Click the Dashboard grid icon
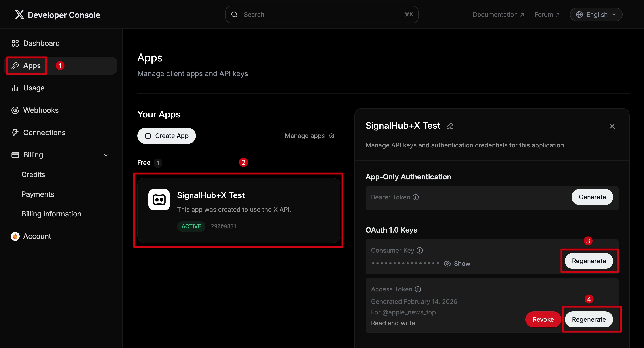The image size is (644, 348). tap(15, 43)
